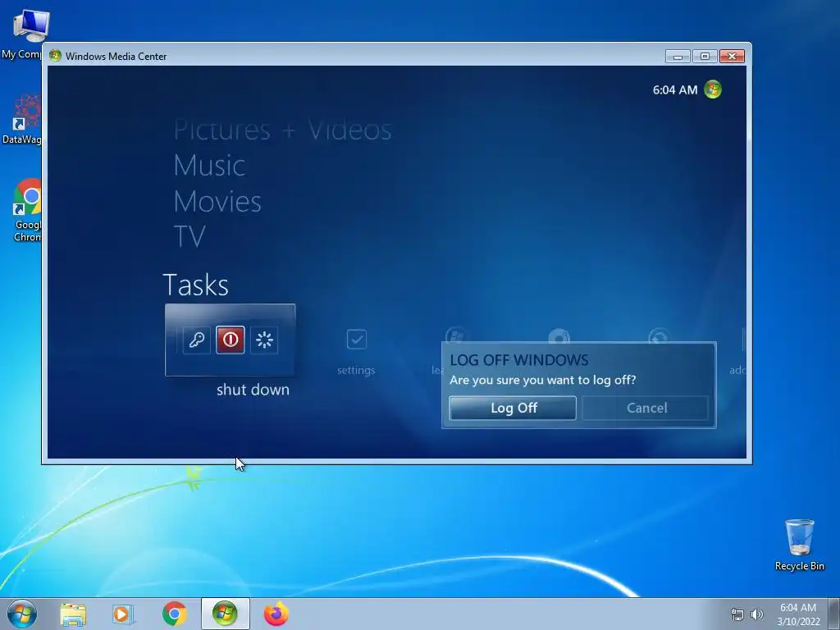Click Windows Media Center taskbar button
Image resolution: width=840 pixels, height=630 pixels.
pos(225,614)
